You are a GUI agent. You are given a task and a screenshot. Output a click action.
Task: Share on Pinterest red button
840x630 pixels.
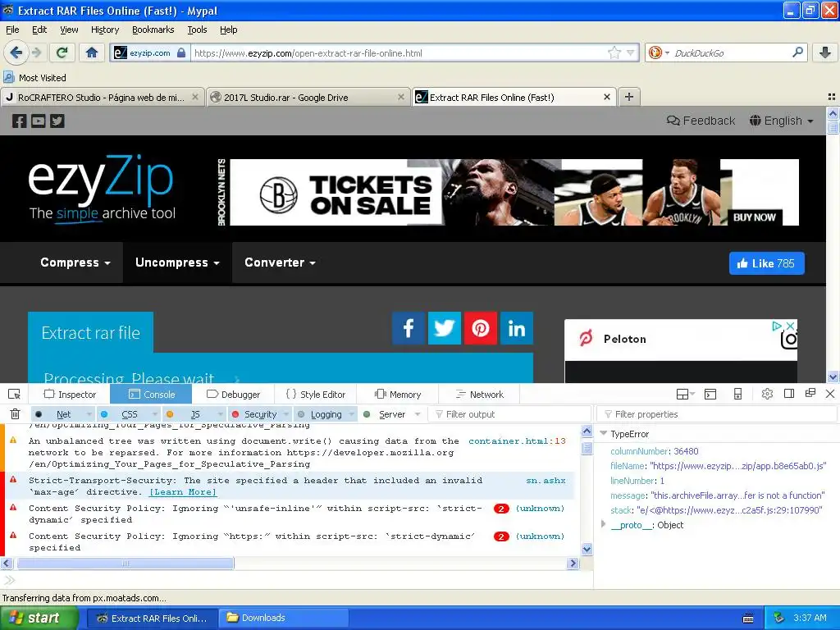[x=481, y=328]
